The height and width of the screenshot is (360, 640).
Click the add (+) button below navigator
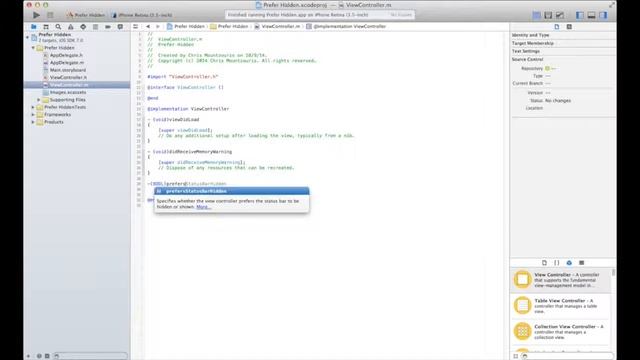[28, 356]
